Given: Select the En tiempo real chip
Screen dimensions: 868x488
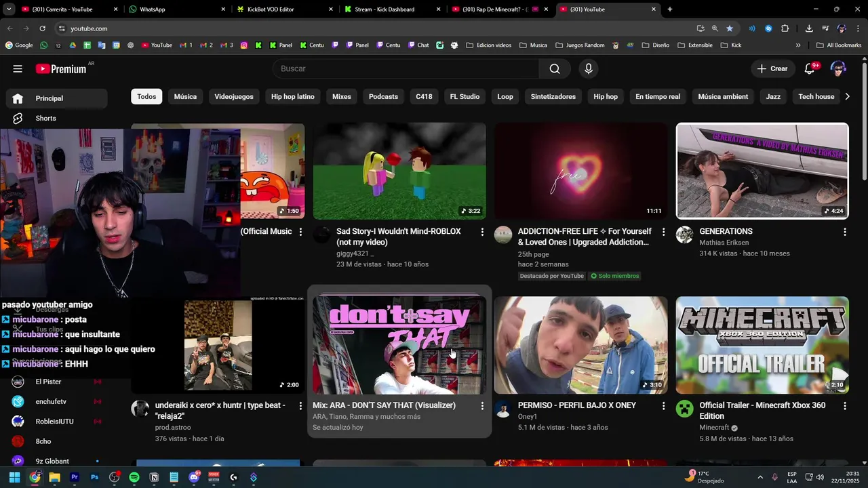Looking at the screenshot, I should pyautogui.click(x=658, y=96).
